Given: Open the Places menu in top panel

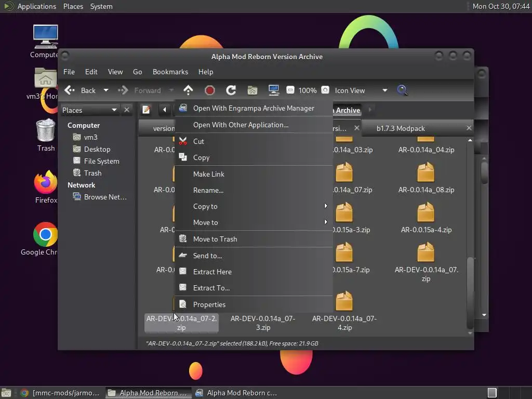Looking at the screenshot, I should 73,6.
